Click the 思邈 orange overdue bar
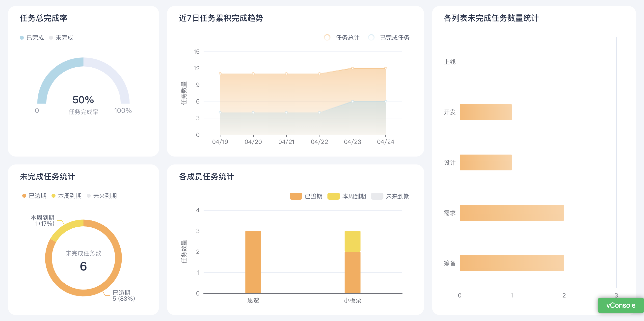 (x=253, y=262)
